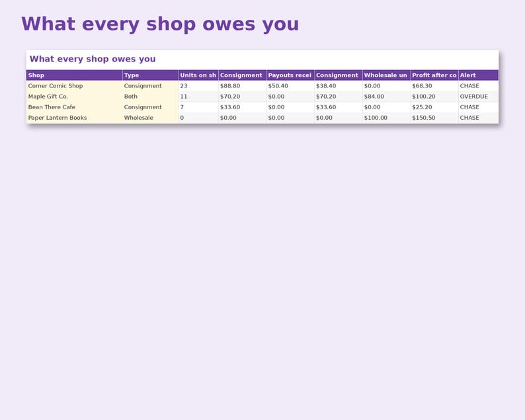Select the units value 0 for Paper Lantern Books
Screen dimensions: 525x420
click(x=182, y=118)
